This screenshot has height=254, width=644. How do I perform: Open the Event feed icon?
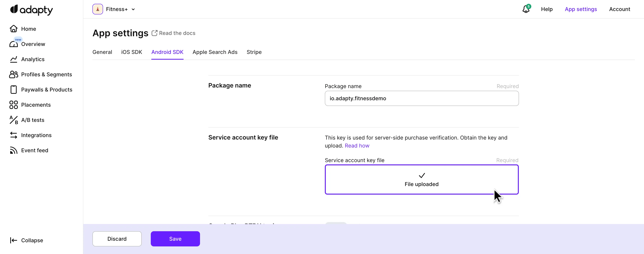point(14,150)
